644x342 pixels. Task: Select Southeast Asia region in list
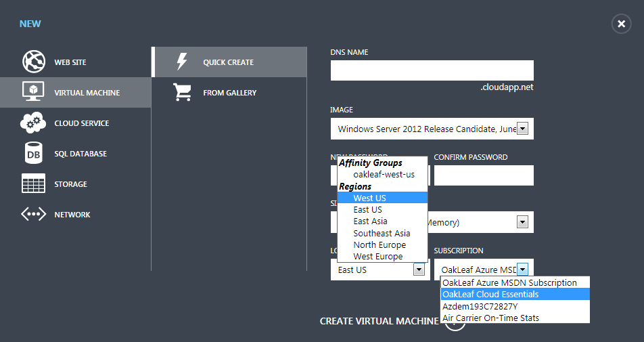(382, 233)
